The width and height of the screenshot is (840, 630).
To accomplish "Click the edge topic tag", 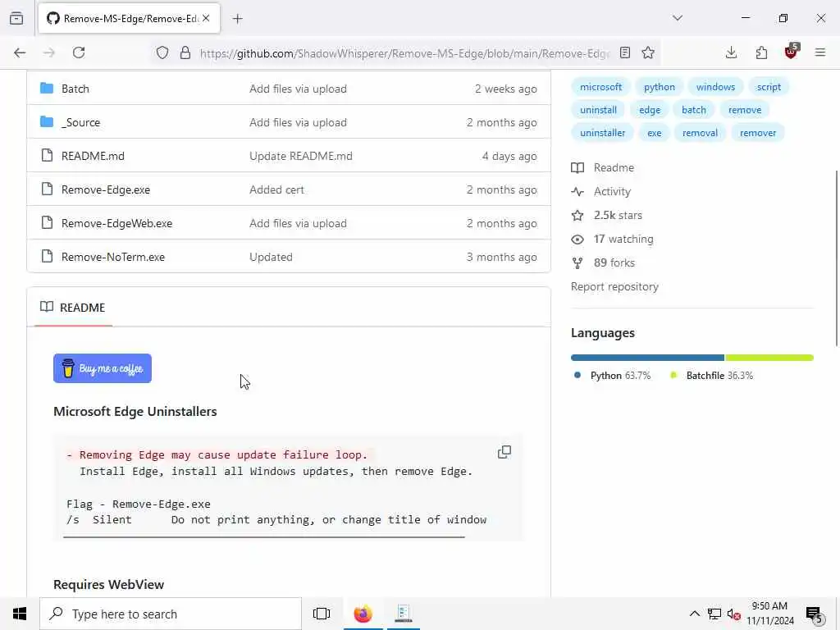I will [x=650, y=110].
